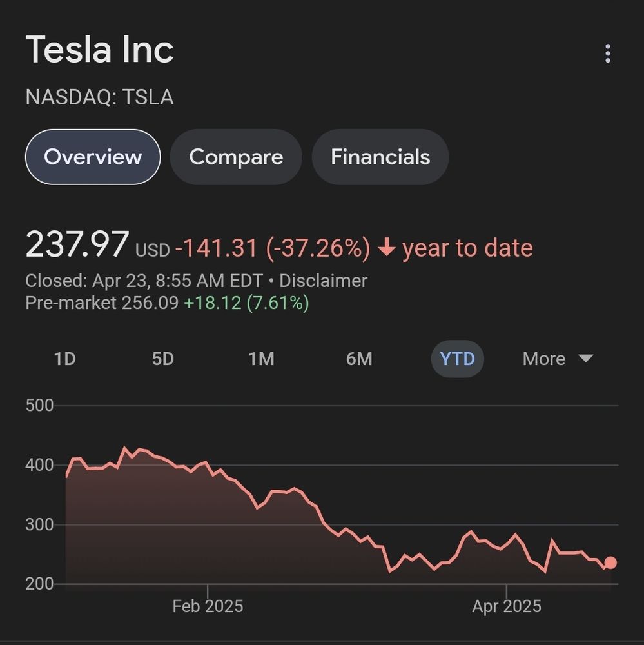Select the YTD range pill
This screenshot has height=645, width=644.
coord(457,359)
